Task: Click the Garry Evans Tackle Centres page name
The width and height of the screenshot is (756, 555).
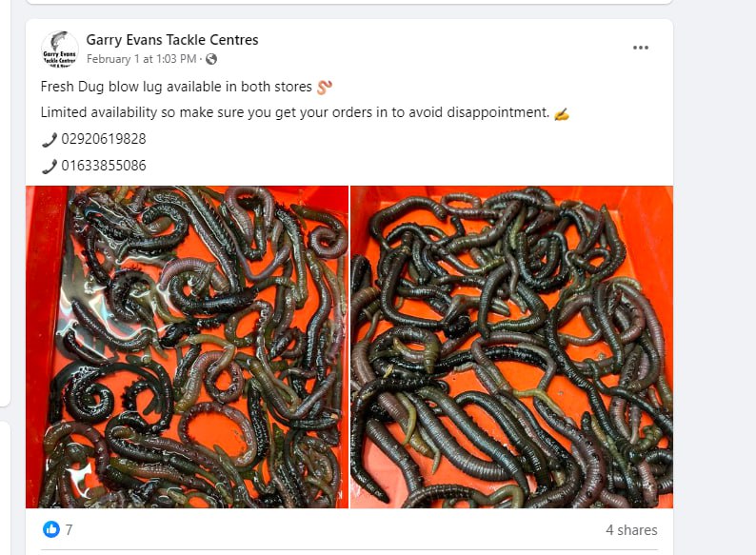Action: click(x=172, y=40)
